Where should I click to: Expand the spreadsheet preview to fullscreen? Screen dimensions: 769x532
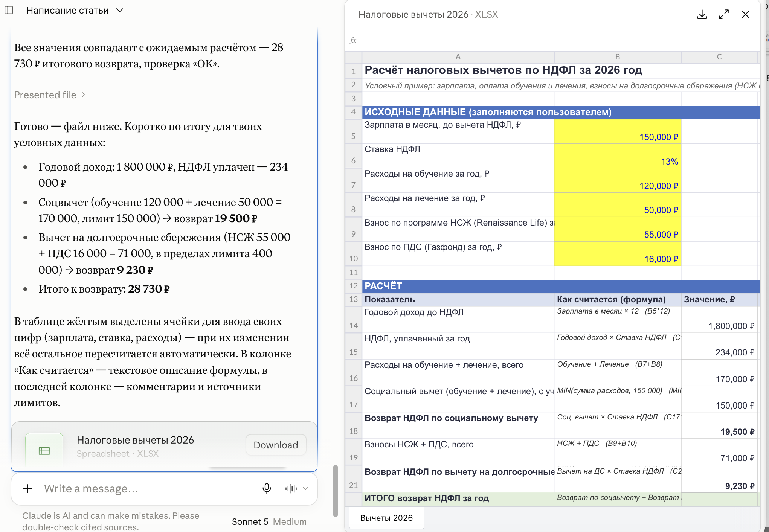723,15
